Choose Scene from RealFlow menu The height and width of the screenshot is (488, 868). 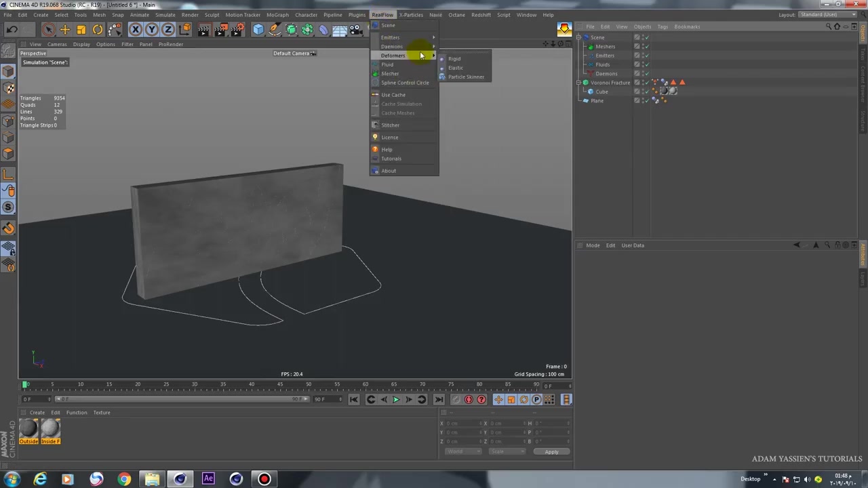click(x=404, y=25)
